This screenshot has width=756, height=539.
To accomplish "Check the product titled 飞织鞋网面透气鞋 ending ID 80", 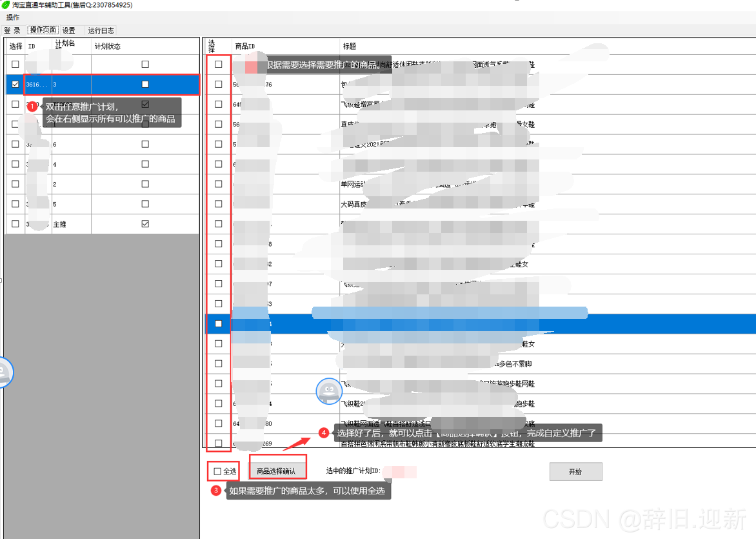I will coord(219,423).
